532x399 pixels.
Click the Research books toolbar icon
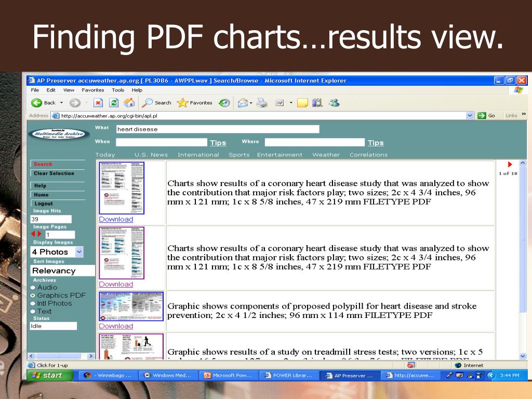click(x=317, y=103)
